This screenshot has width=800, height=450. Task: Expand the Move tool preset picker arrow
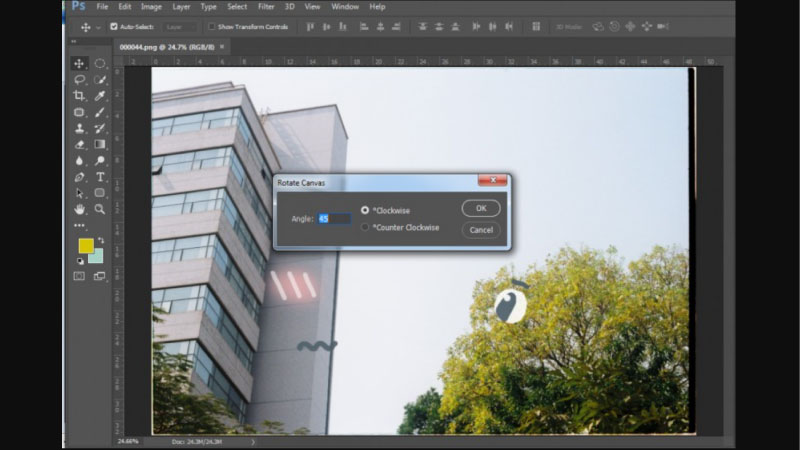point(98,27)
